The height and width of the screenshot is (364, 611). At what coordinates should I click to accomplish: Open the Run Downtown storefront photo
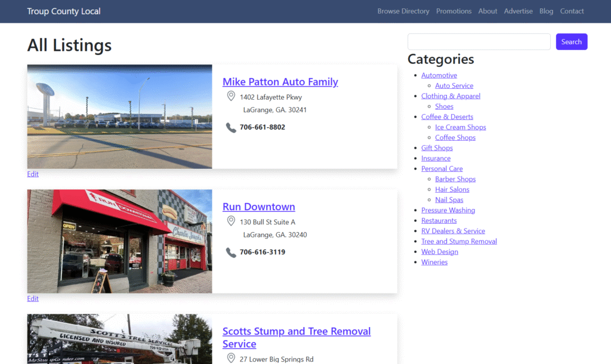(x=119, y=241)
